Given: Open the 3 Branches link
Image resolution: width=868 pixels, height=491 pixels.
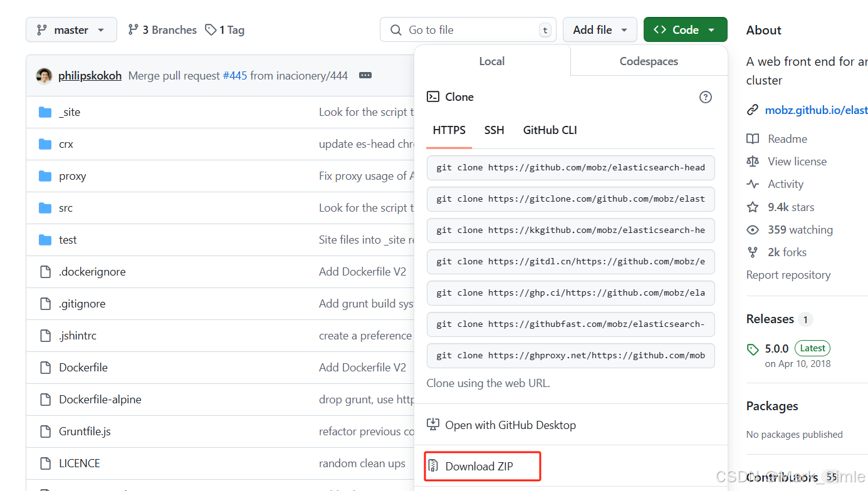Looking at the screenshot, I should [x=162, y=29].
